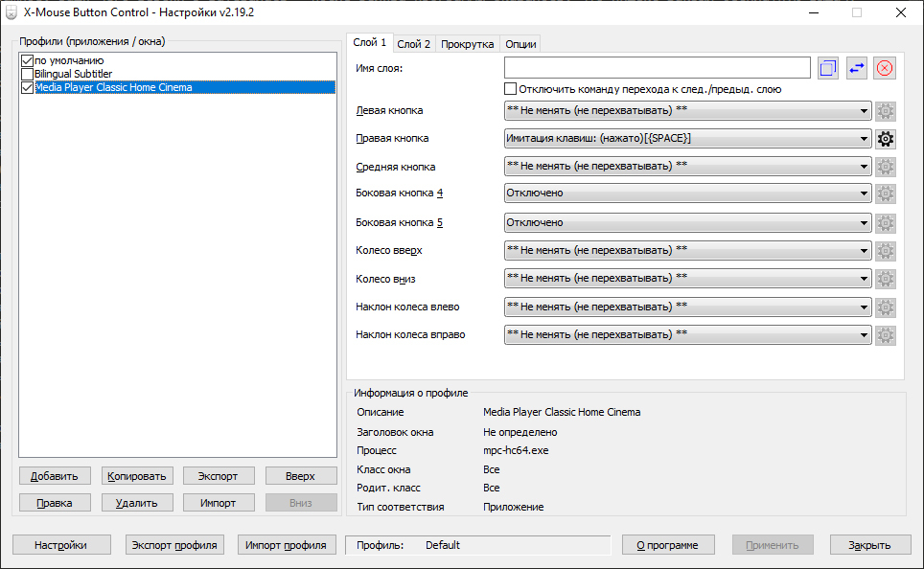Image resolution: width=924 pixels, height=569 pixels.
Task: Enable the Bilingual Subtitler profile checkbox
Action: (27, 74)
